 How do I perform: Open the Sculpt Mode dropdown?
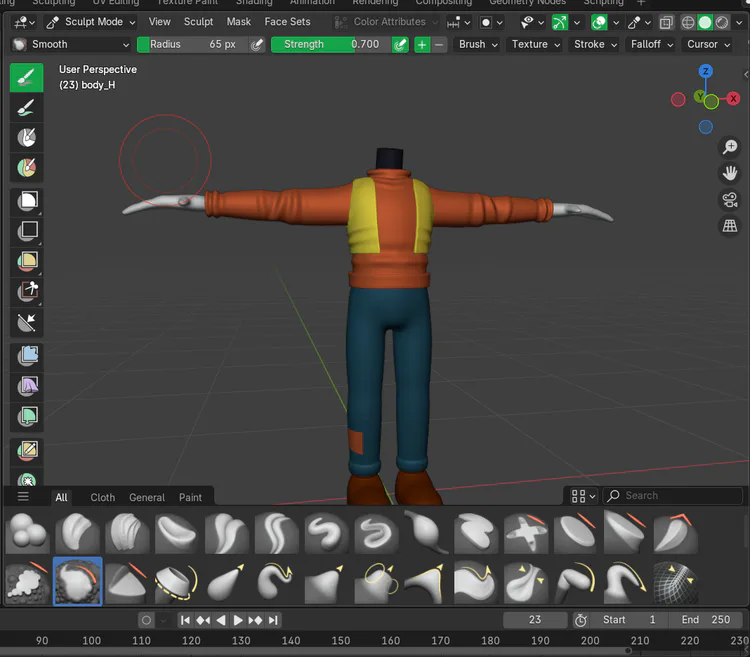91,22
